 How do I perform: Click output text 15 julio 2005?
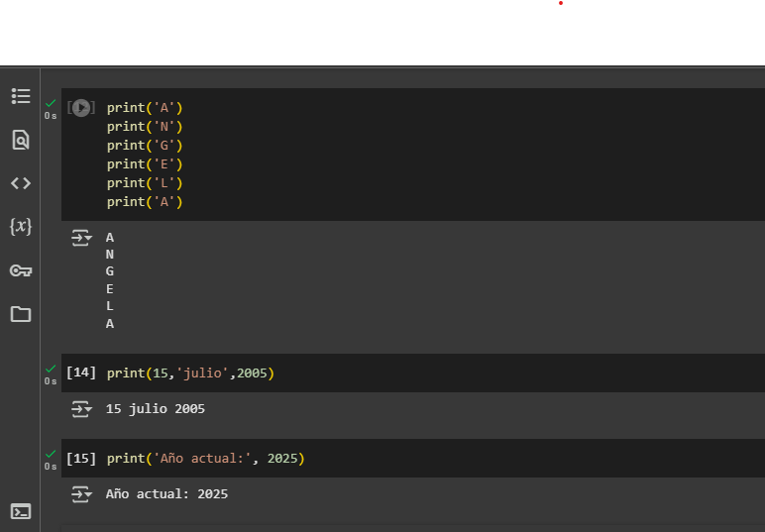(x=156, y=409)
